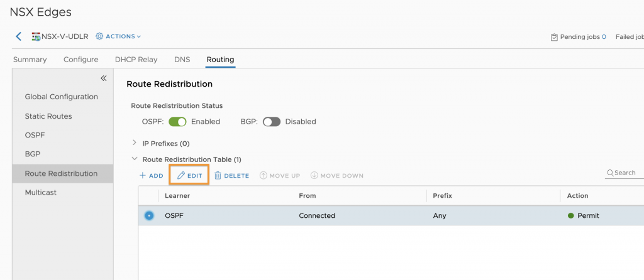Screen dimensions: 644x280
Task: Click the Route Redistribution heading
Action: 170,84
